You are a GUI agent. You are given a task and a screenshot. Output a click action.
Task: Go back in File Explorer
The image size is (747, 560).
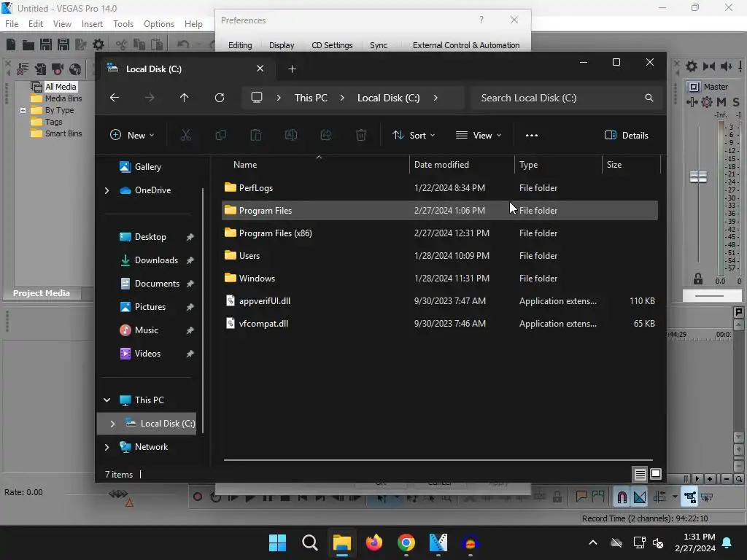tap(115, 98)
